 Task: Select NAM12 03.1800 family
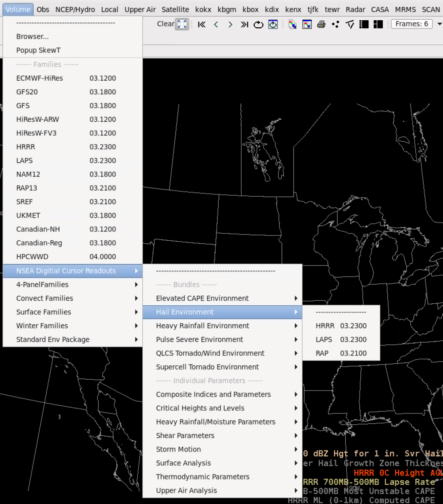[x=73, y=174]
